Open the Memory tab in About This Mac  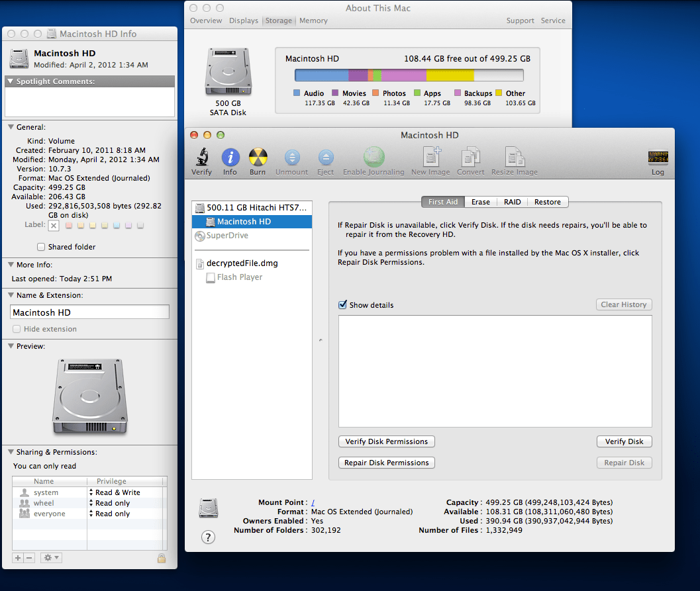pos(313,21)
